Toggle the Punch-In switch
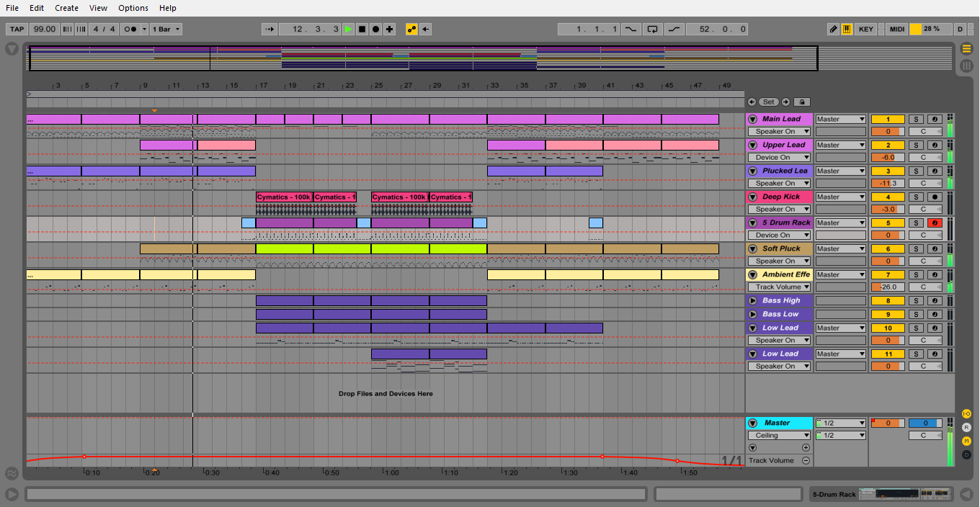The image size is (980, 507). click(x=631, y=29)
